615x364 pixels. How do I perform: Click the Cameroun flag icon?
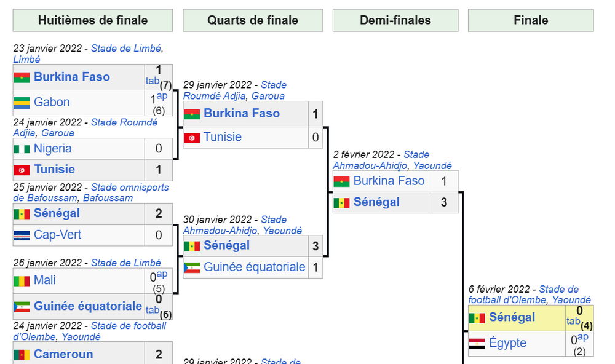[x=22, y=355]
